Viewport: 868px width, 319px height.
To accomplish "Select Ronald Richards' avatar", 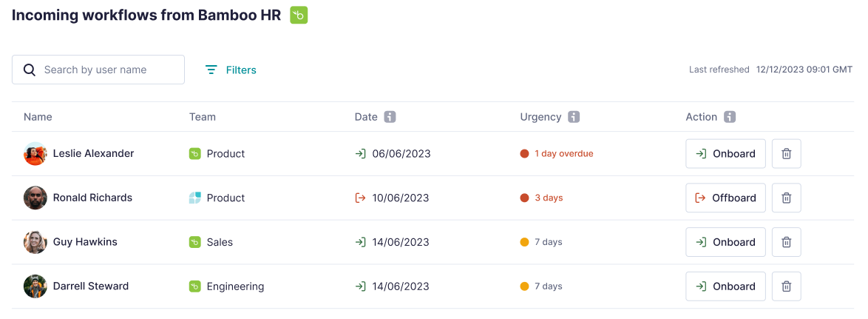I will click(35, 198).
